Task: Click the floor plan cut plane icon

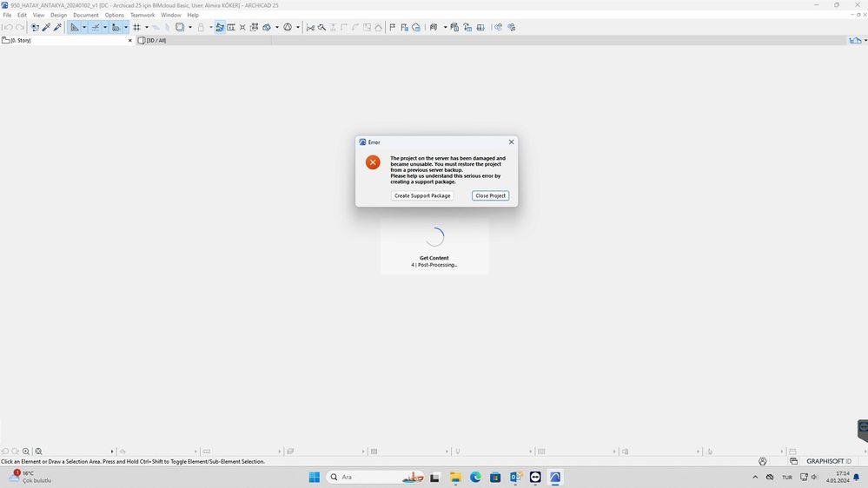Action: [434, 27]
